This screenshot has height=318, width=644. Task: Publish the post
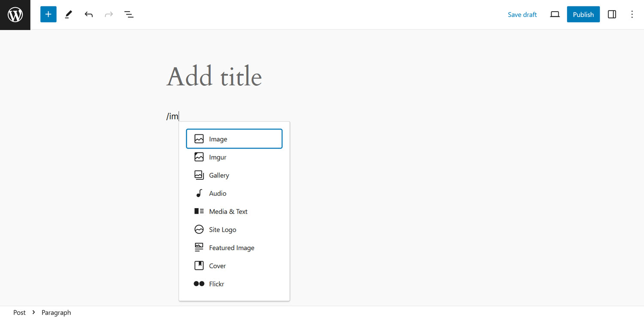pos(583,14)
